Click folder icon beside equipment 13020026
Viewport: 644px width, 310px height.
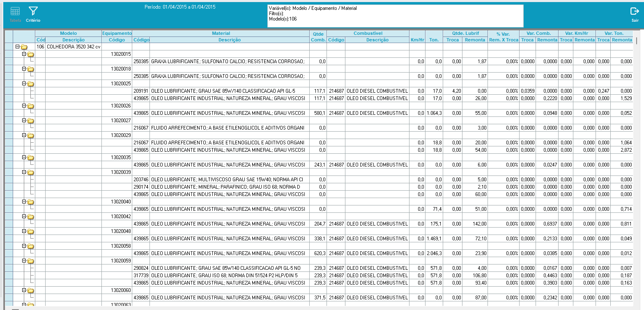[x=30, y=106]
